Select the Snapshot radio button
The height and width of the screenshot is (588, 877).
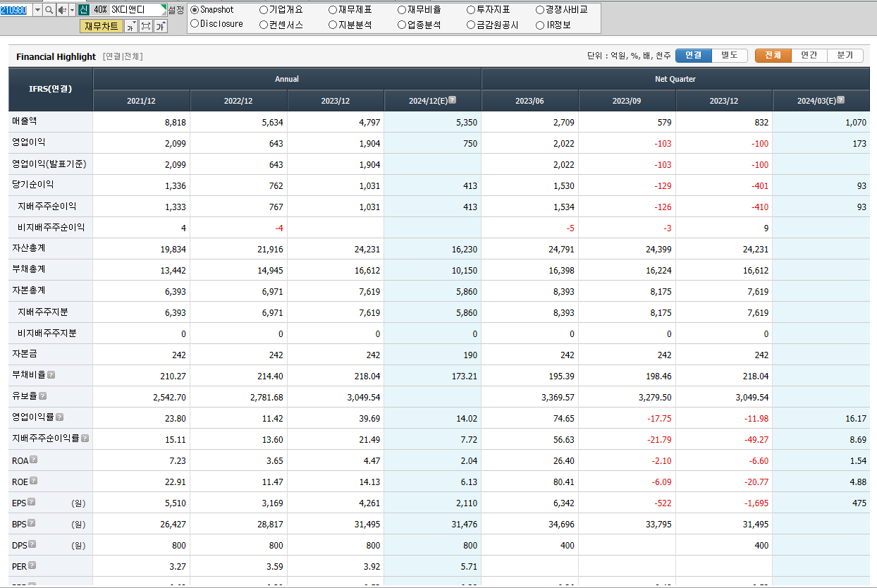pos(195,10)
